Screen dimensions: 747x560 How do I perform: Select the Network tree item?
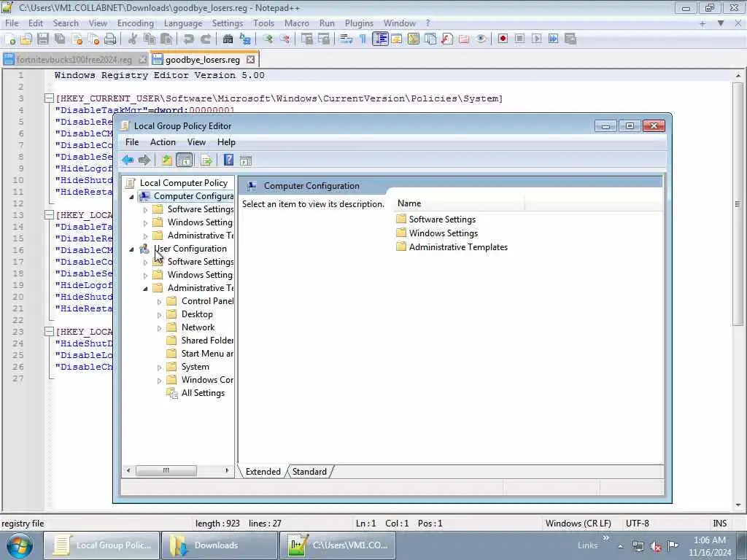(198, 327)
